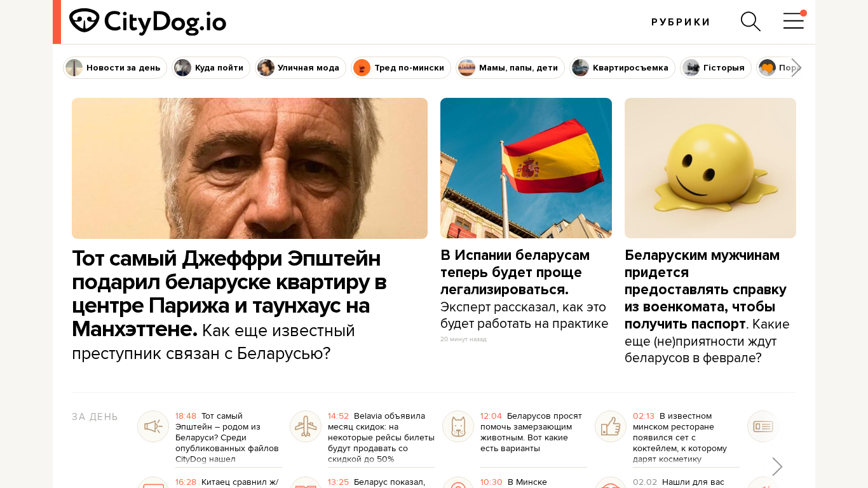Show next daily news with chevron

point(777,466)
